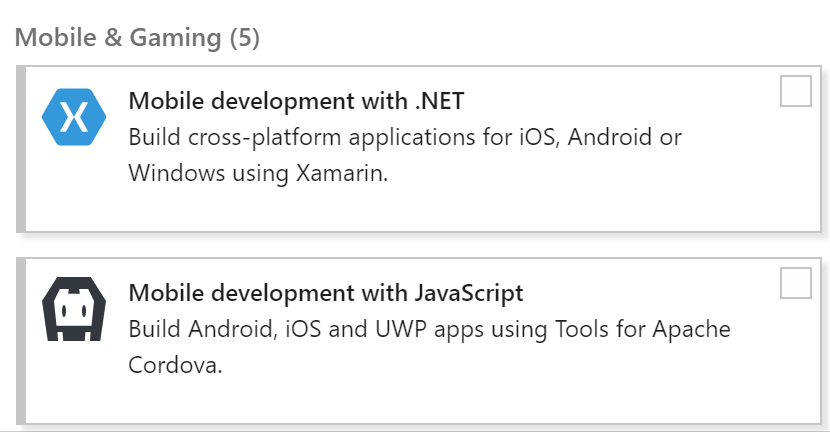Click the "Windows using Xamarin." text line
This screenshot has height=432, width=830.
click(x=257, y=172)
